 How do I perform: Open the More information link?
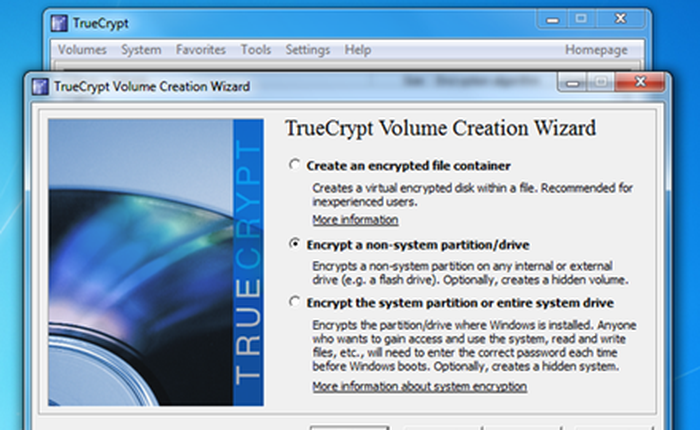click(355, 220)
